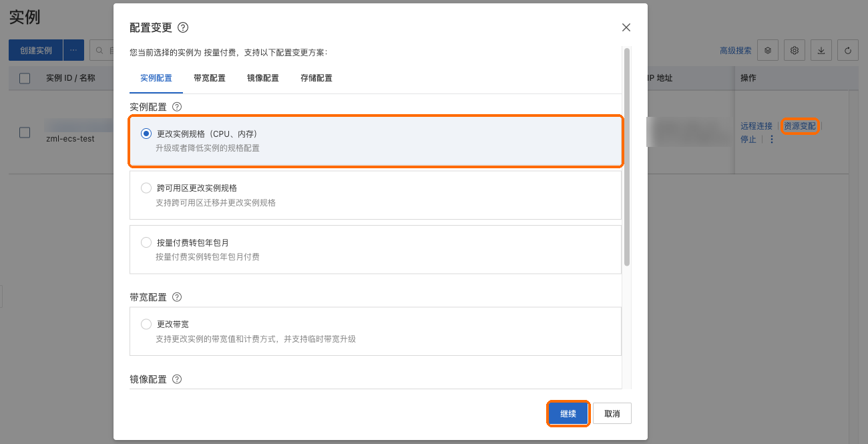Click the 取消 button
Viewport: 868px width, 444px height.
pyautogui.click(x=612, y=414)
